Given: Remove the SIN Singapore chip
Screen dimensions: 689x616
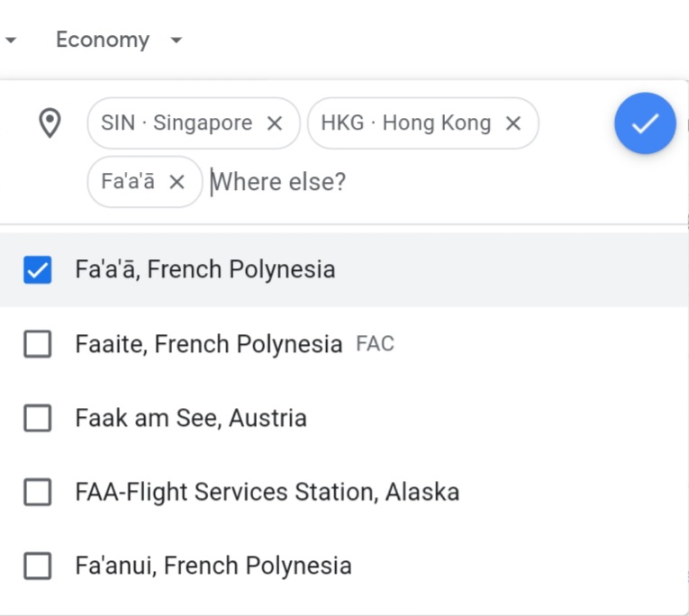Looking at the screenshot, I should tap(275, 123).
